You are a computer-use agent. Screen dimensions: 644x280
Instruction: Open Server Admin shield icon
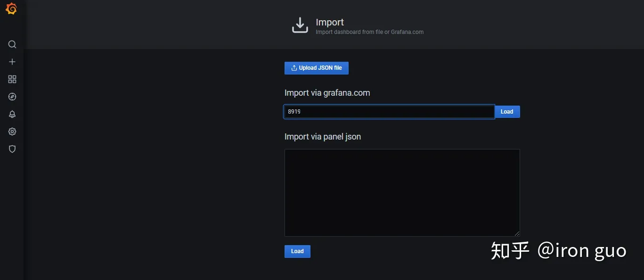point(12,149)
